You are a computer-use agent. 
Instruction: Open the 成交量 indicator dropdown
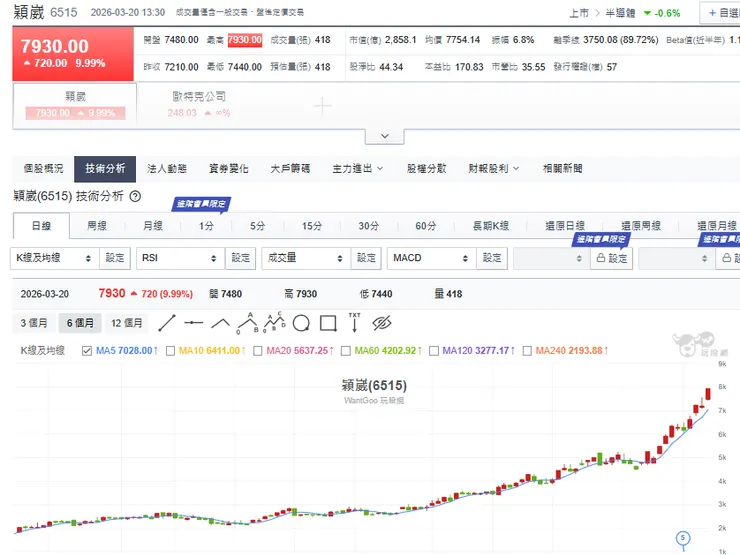[306, 258]
